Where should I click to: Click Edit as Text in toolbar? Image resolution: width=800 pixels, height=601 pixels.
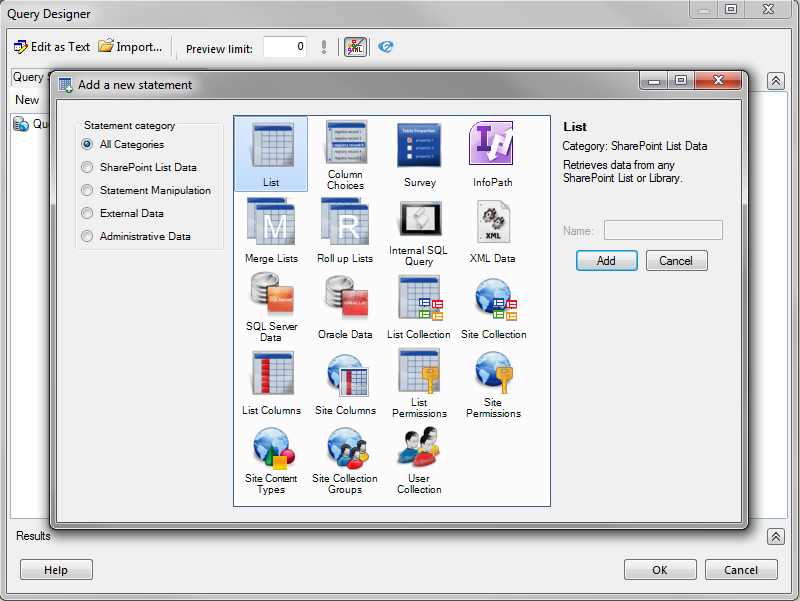[52, 47]
